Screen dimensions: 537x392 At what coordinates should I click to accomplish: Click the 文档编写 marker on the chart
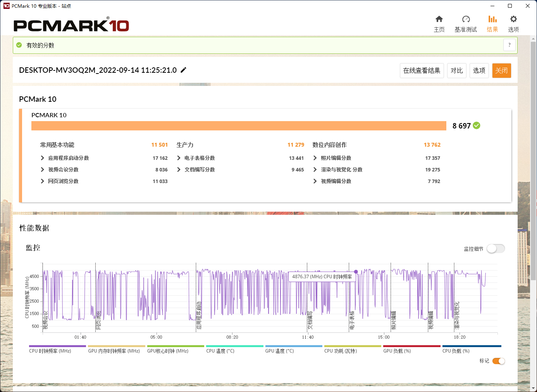(310, 320)
